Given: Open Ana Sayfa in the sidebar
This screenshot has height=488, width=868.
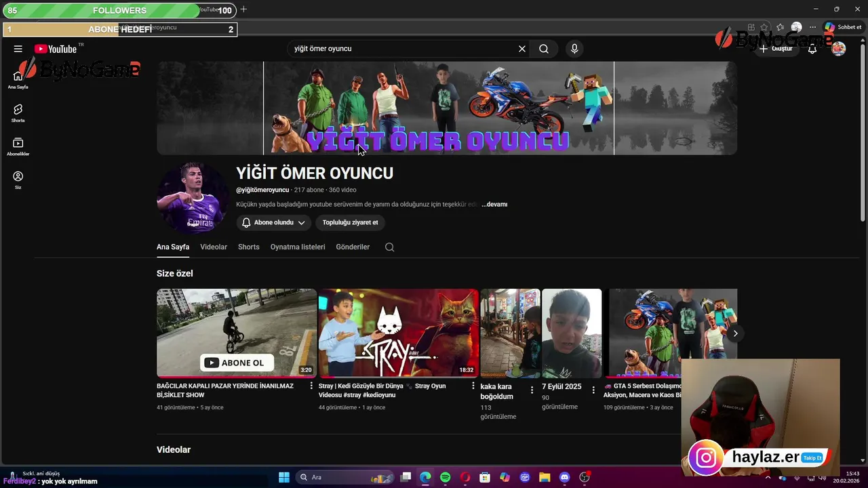Looking at the screenshot, I should 18,80.
